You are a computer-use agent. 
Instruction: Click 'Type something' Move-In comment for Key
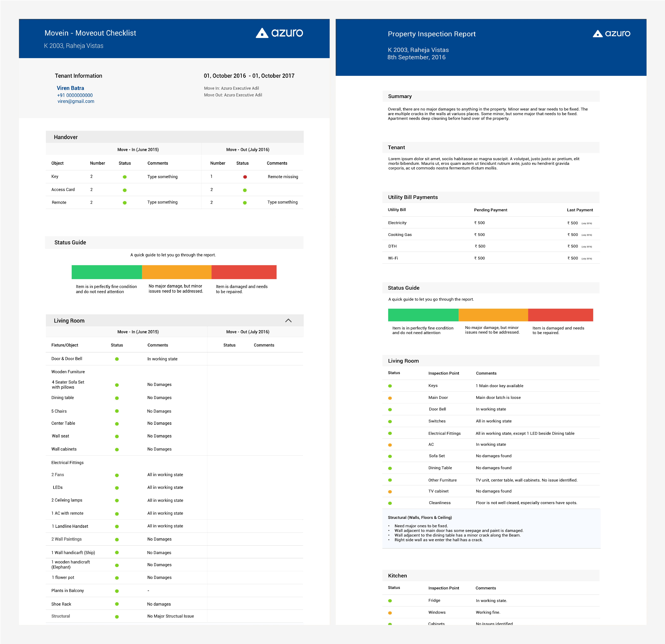pos(162,176)
